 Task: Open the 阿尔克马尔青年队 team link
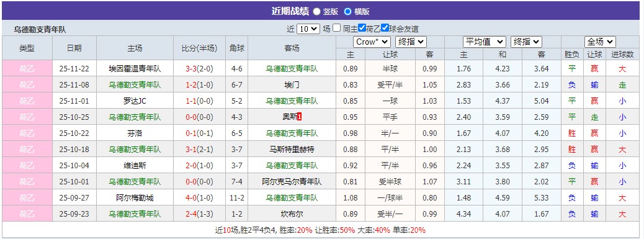[292, 181]
